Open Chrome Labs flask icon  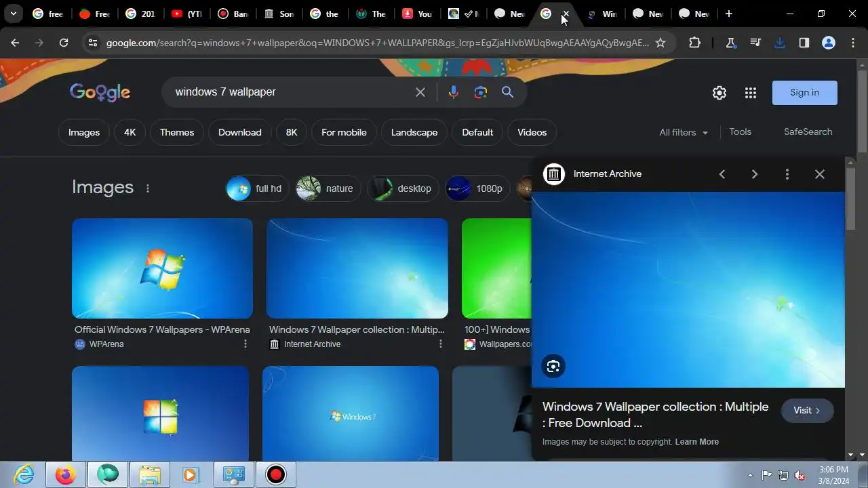pyautogui.click(x=731, y=43)
